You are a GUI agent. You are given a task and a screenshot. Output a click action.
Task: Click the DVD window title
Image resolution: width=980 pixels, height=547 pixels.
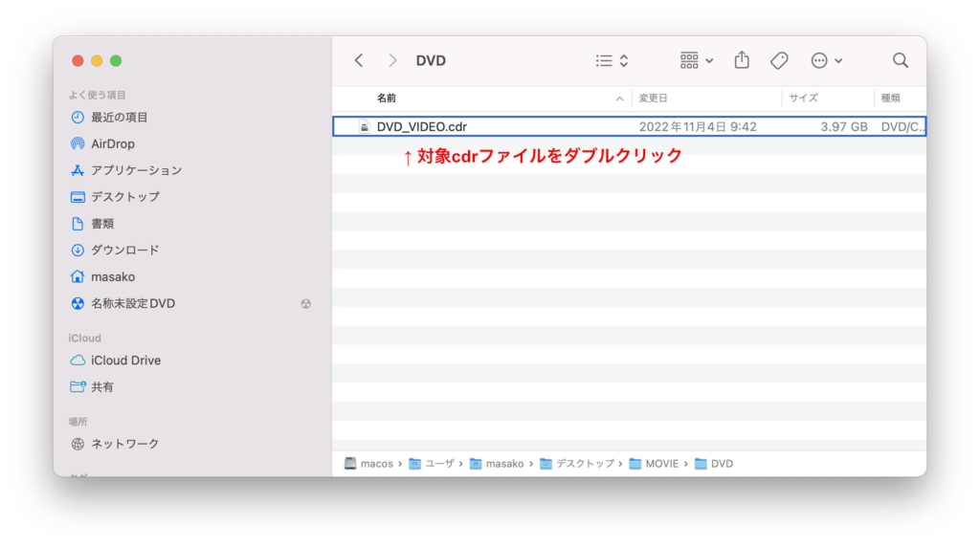point(431,60)
